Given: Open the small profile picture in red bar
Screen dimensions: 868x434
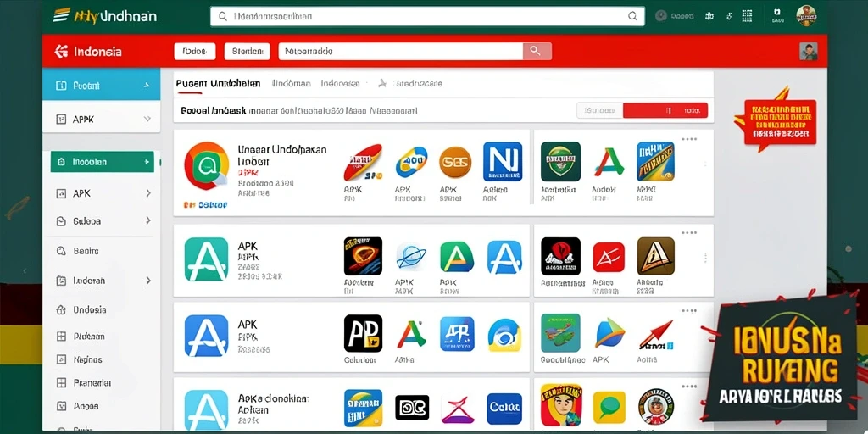Looking at the screenshot, I should pyautogui.click(x=808, y=52).
